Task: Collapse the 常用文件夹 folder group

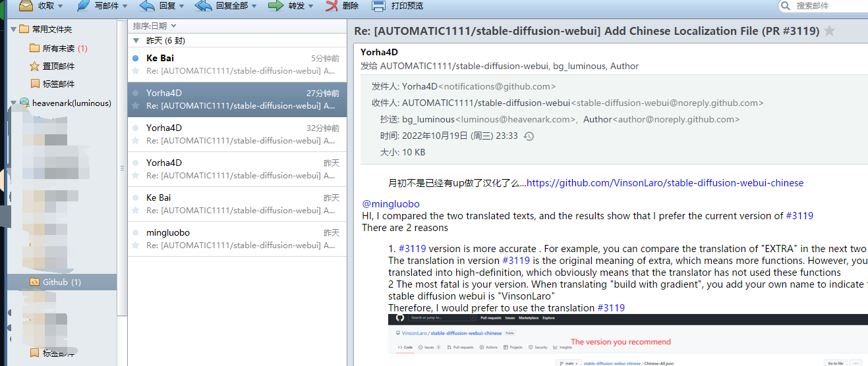Action: (x=13, y=30)
